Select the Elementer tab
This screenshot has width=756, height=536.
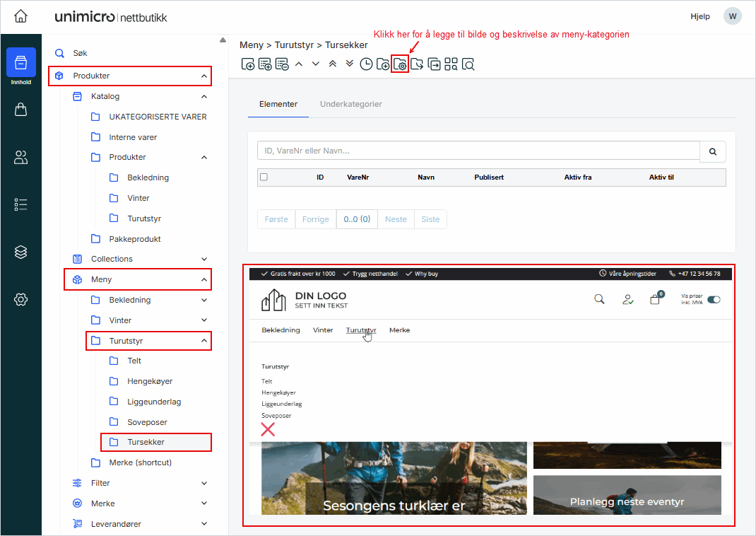[x=278, y=104]
